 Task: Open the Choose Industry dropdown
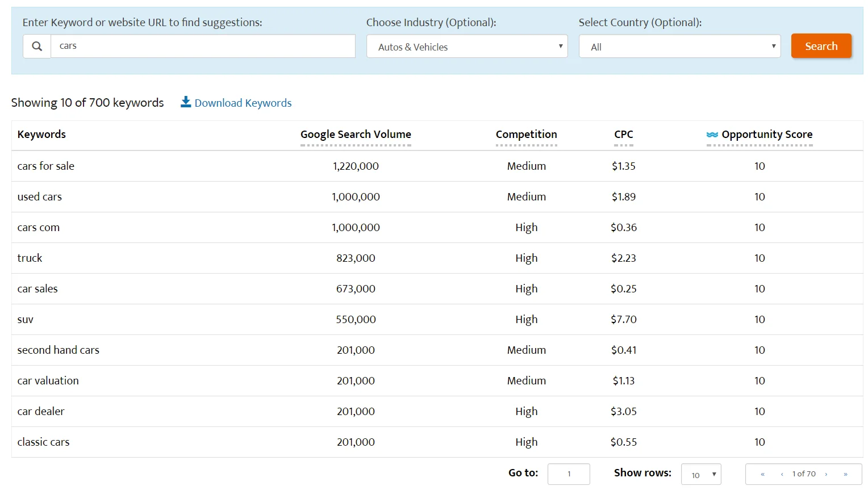[466, 46]
